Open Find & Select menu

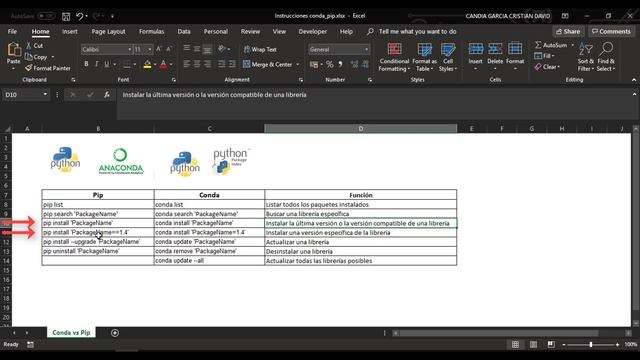[606, 57]
